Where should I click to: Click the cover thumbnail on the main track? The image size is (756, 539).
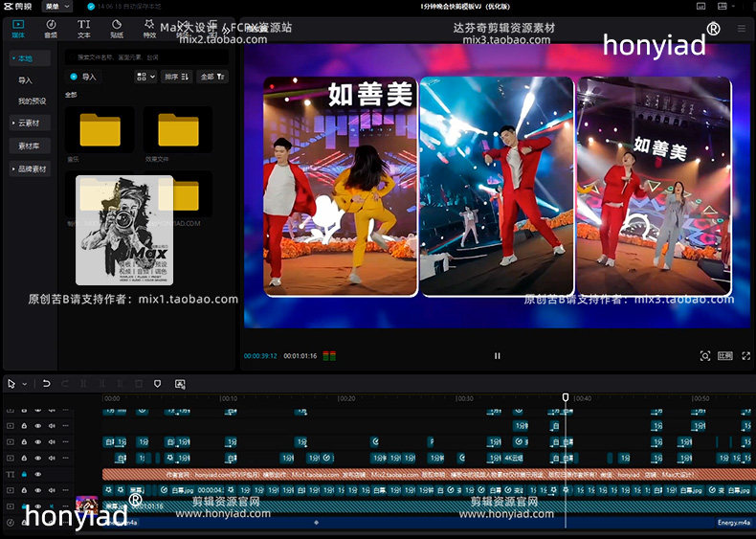[x=87, y=505]
